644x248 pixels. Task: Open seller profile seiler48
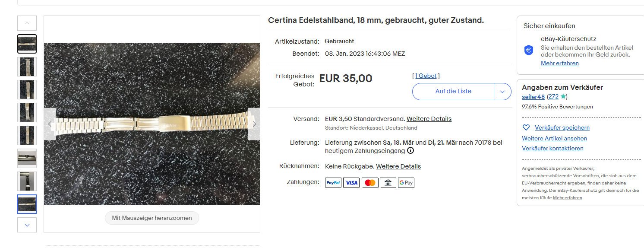click(533, 97)
